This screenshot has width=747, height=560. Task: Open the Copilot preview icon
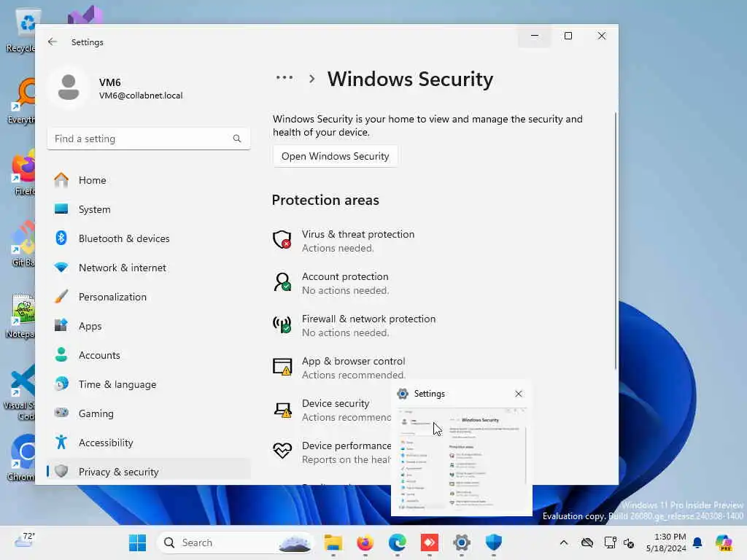[724, 542]
